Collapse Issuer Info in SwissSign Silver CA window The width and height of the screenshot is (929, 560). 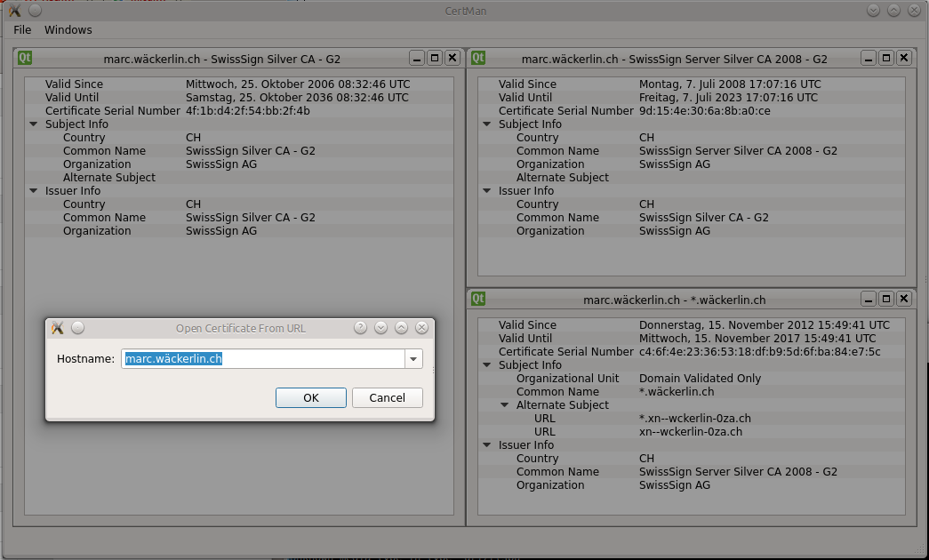34,191
